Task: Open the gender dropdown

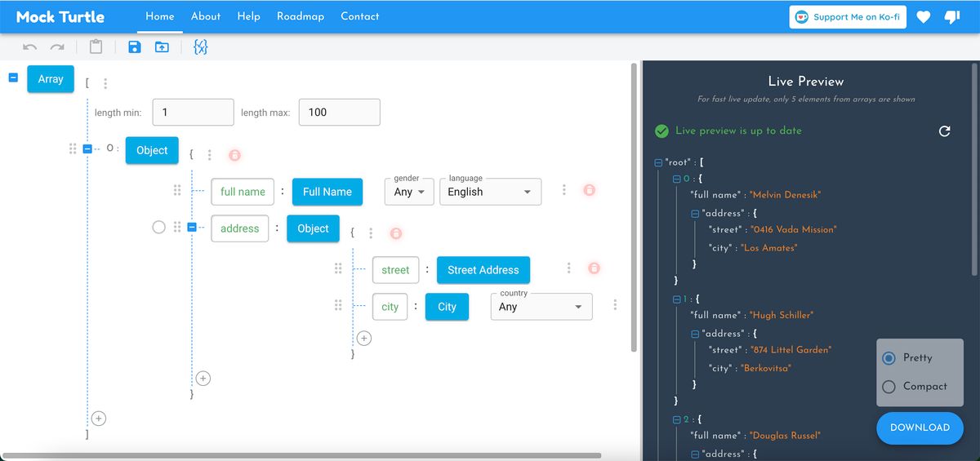Action: [408, 192]
